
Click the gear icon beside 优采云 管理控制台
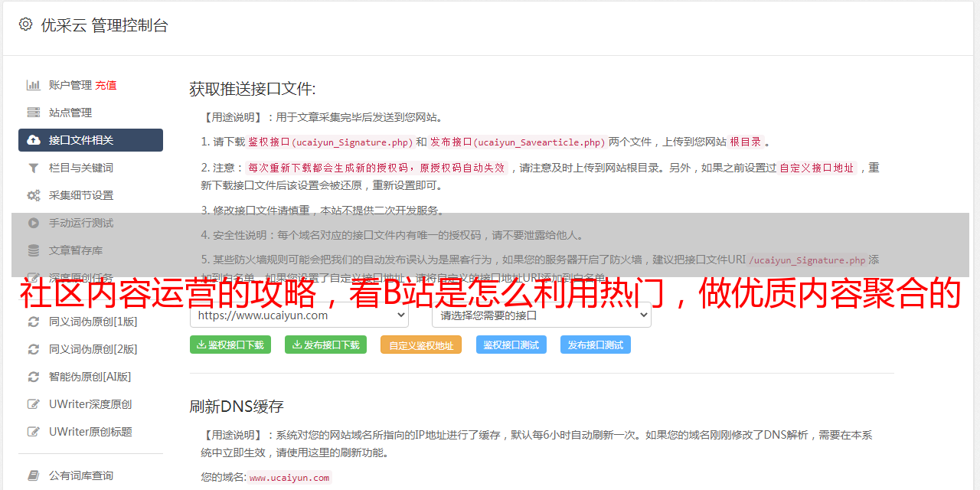(25, 24)
